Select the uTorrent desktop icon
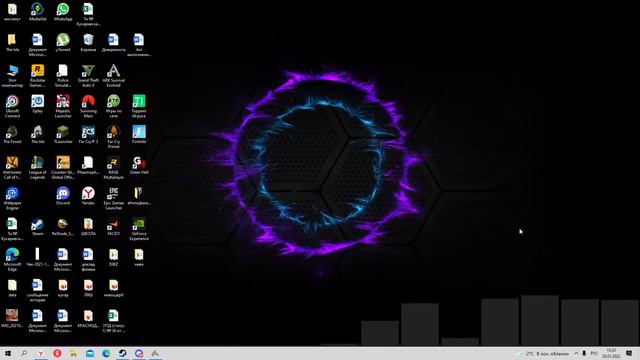Image resolution: width=640 pixels, height=360 pixels. tap(63, 42)
